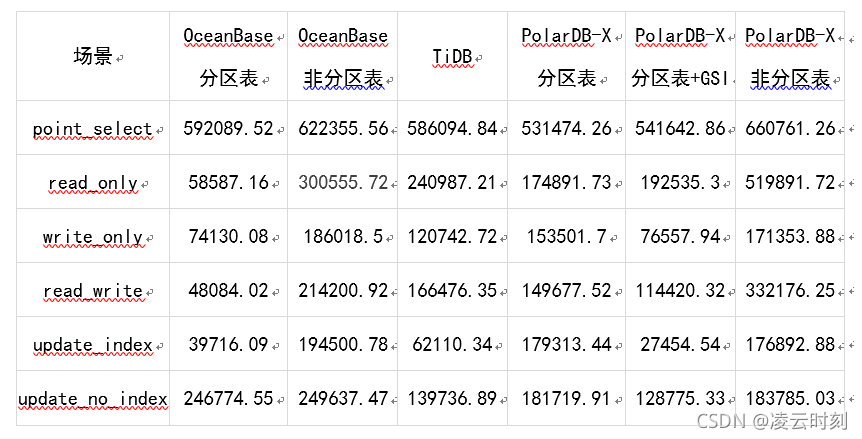Select the value 240987.21
862x439 pixels.
452,182
